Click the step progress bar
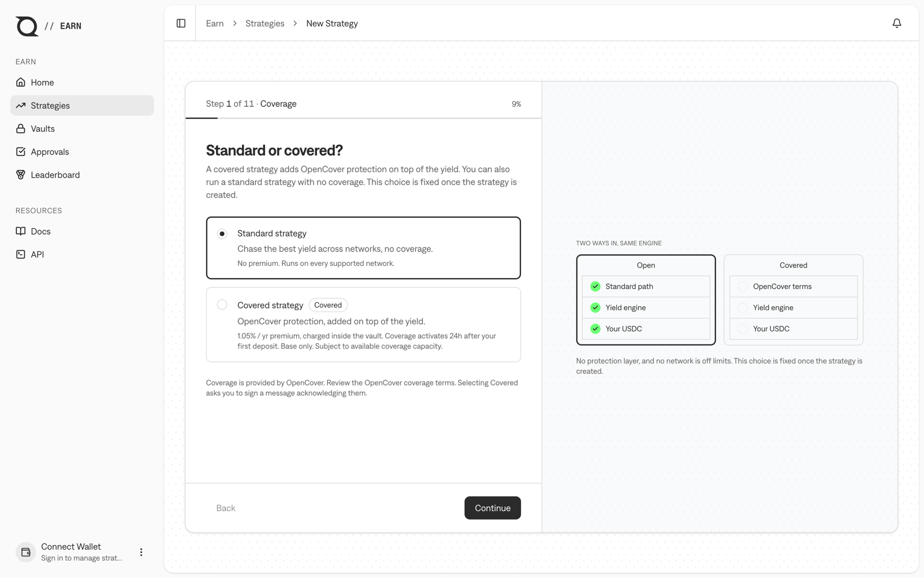Screen dimensions: 924x578 (x=363, y=118)
